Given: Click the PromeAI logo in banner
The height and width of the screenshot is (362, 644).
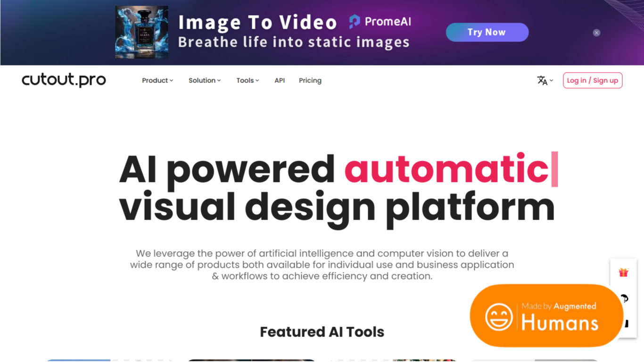Looking at the screenshot, I should (x=380, y=22).
